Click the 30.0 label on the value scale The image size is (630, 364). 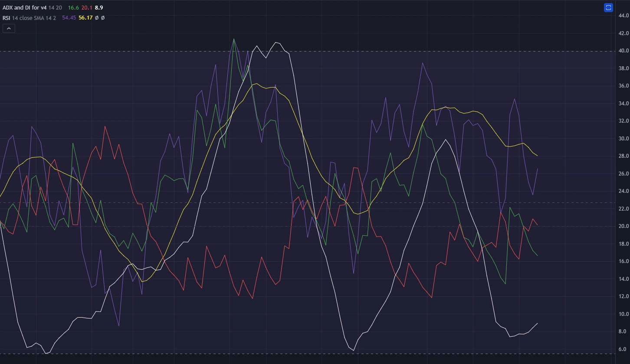(x=623, y=139)
